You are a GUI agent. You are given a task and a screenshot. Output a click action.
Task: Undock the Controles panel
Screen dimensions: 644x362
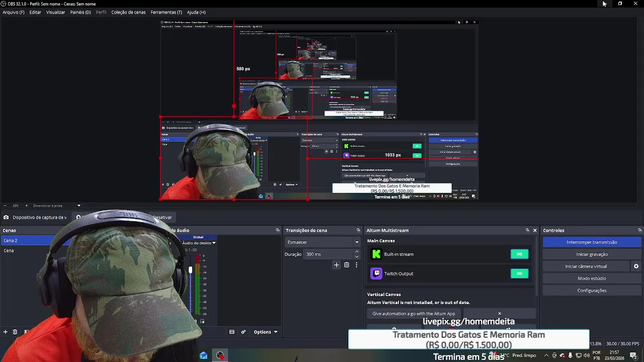(x=639, y=230)
